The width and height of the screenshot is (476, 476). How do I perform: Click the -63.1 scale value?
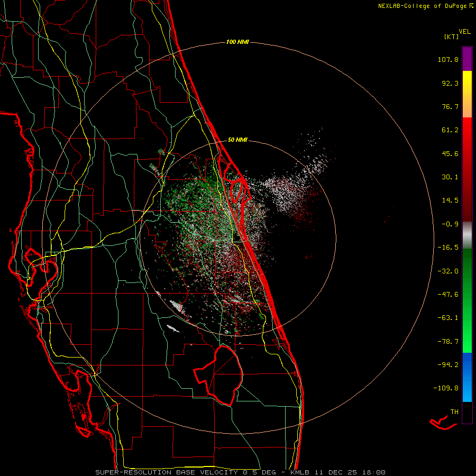[x=448, y=318]
